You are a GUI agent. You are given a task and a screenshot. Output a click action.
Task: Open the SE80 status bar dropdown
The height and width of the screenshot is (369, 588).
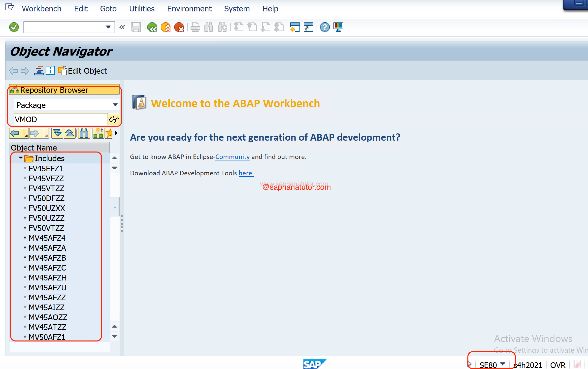click(503, 364)
